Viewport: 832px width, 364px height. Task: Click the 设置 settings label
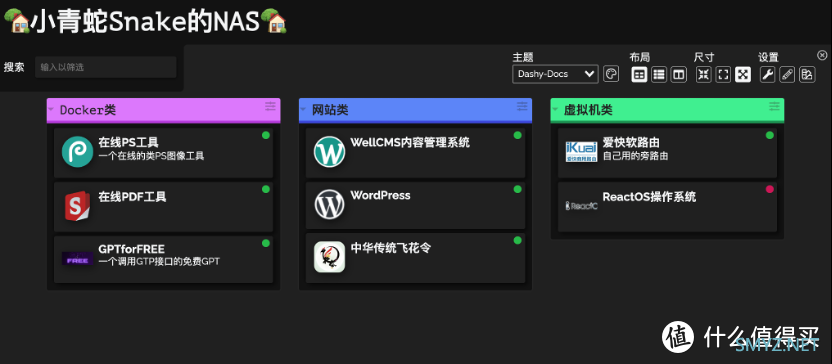pyautogui.click(x=768, y=57)
